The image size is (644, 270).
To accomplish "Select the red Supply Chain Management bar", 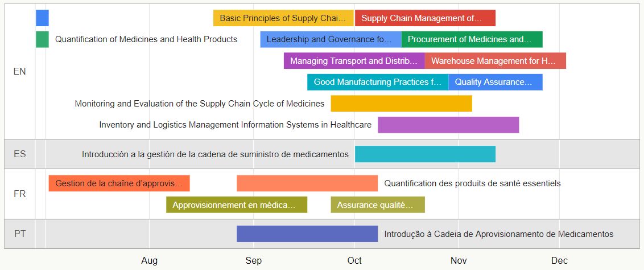I will click(x=425, y=18).
